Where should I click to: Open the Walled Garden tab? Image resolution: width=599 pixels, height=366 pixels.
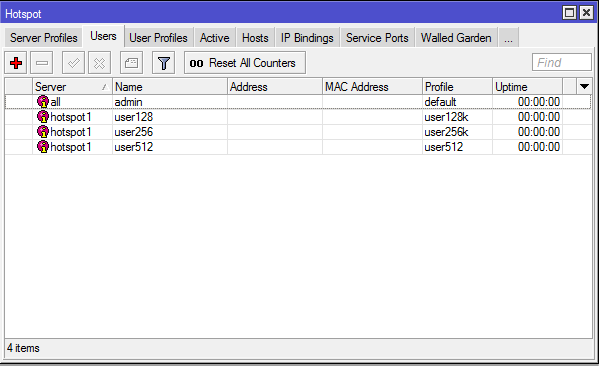point(456,38)
